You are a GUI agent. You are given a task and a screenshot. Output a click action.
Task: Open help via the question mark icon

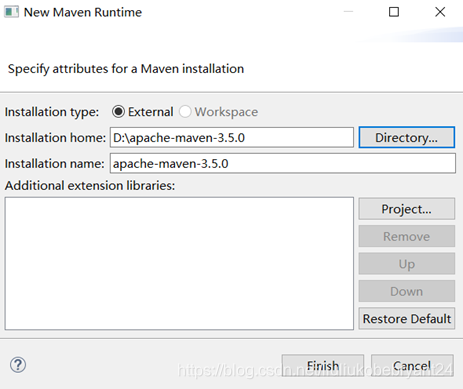(x=18, y=365)
